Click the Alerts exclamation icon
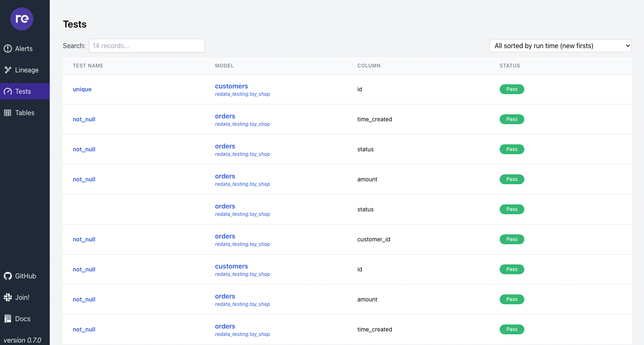Image resolution: width=644 pixels, height=345 pixels. click(8, 49)
